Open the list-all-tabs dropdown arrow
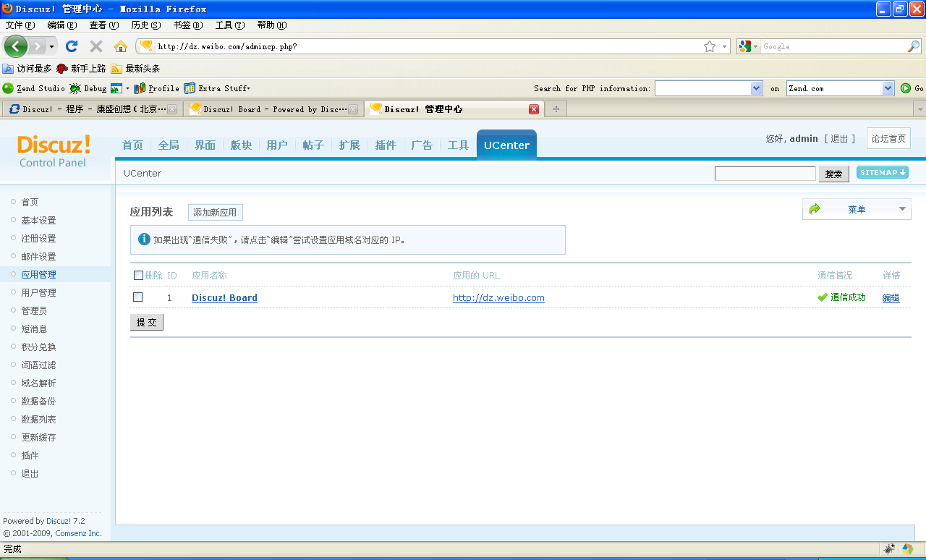The height and width of the screenshot is (560, 926). click(920, 109)
